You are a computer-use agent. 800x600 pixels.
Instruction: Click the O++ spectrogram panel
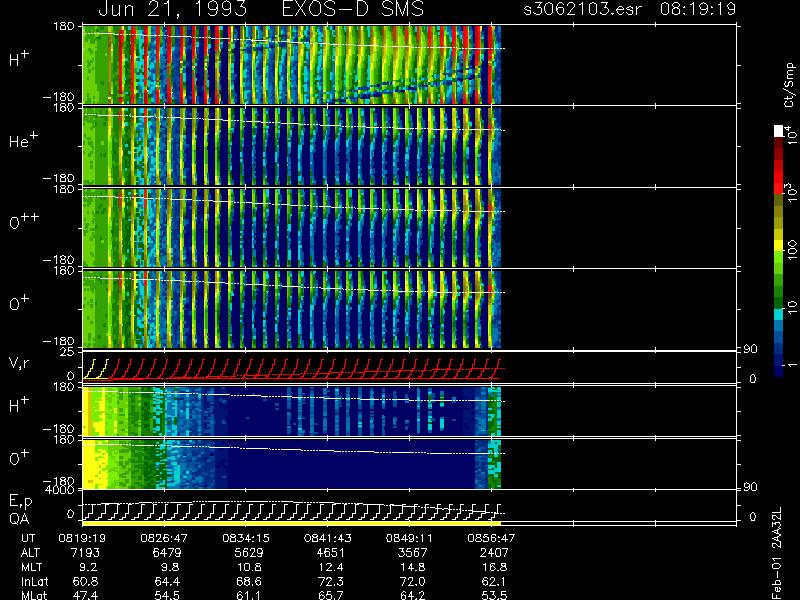tap(291, 228)
